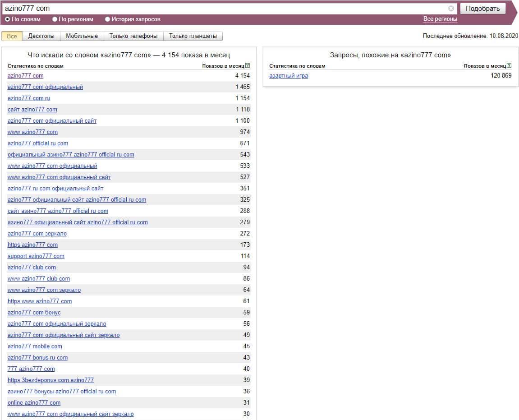Select the 'По словам' radio button
Viewport: 519px width, 420px height.
click(7, 19)
